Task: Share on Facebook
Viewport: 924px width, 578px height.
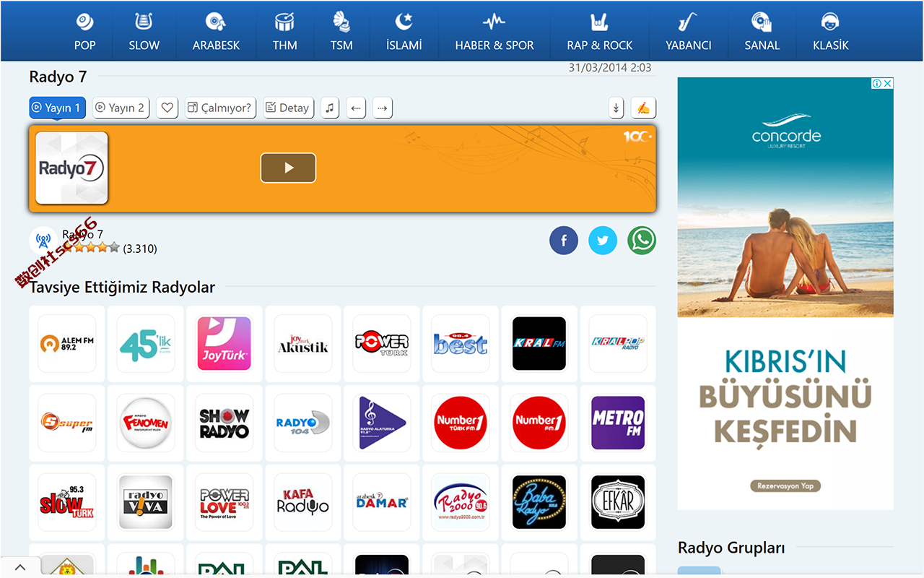Action: [564, 241]
